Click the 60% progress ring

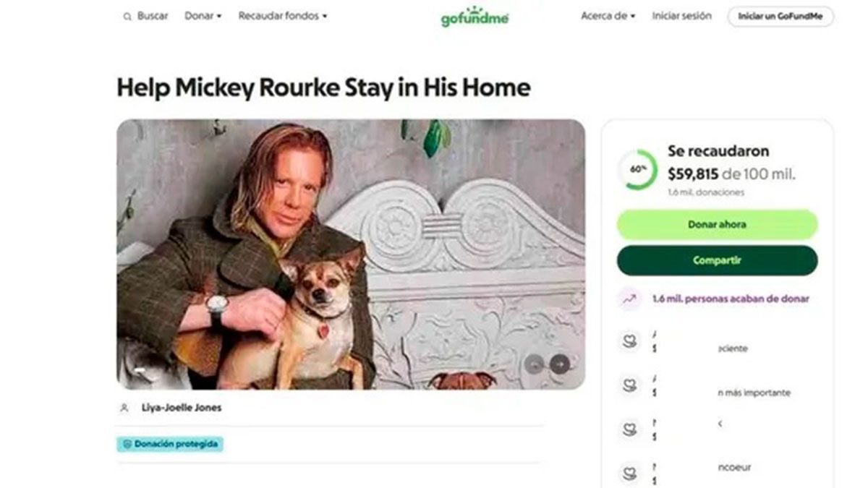[x=637, y=171]
